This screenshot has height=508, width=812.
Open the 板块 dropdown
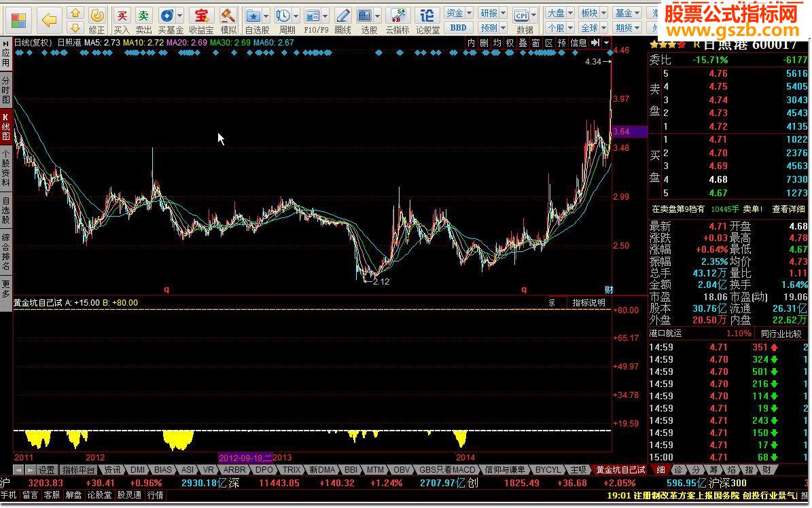593,13
